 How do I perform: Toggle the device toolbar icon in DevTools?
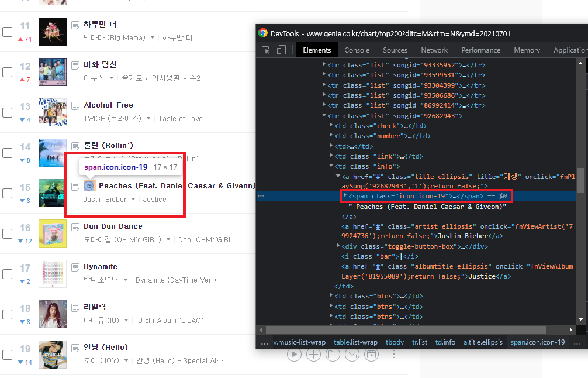[281, 50]
